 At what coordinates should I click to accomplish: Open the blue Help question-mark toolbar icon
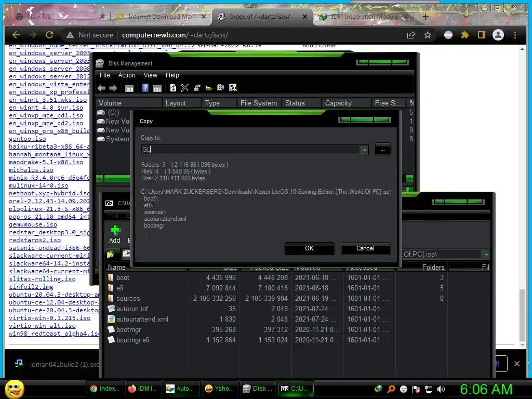pos(145,88)
